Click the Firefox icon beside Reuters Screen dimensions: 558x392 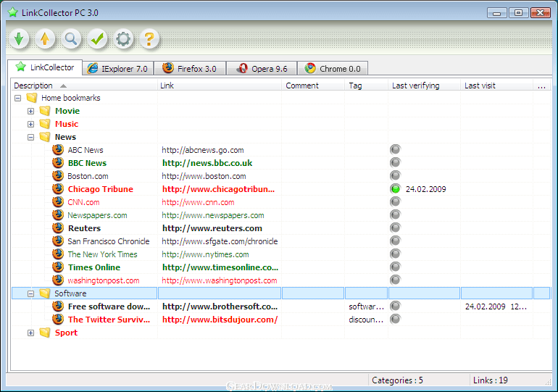[x=58, y=228]
